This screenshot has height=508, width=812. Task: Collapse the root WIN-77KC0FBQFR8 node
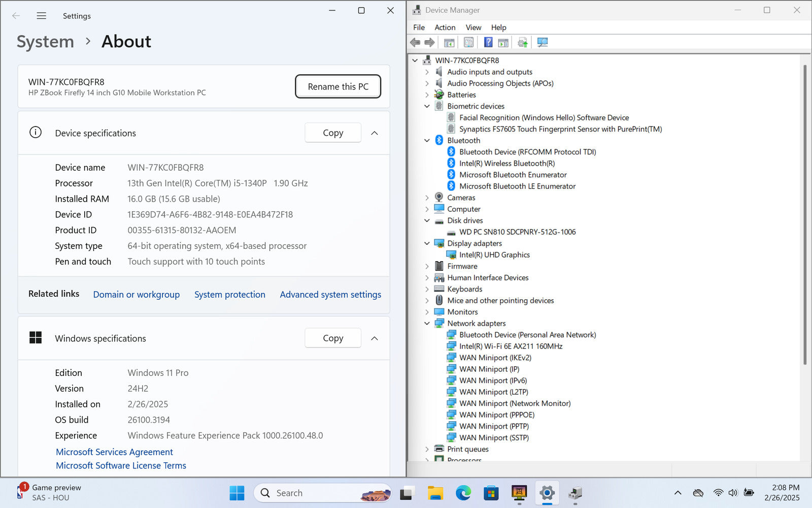pos(415,60)
